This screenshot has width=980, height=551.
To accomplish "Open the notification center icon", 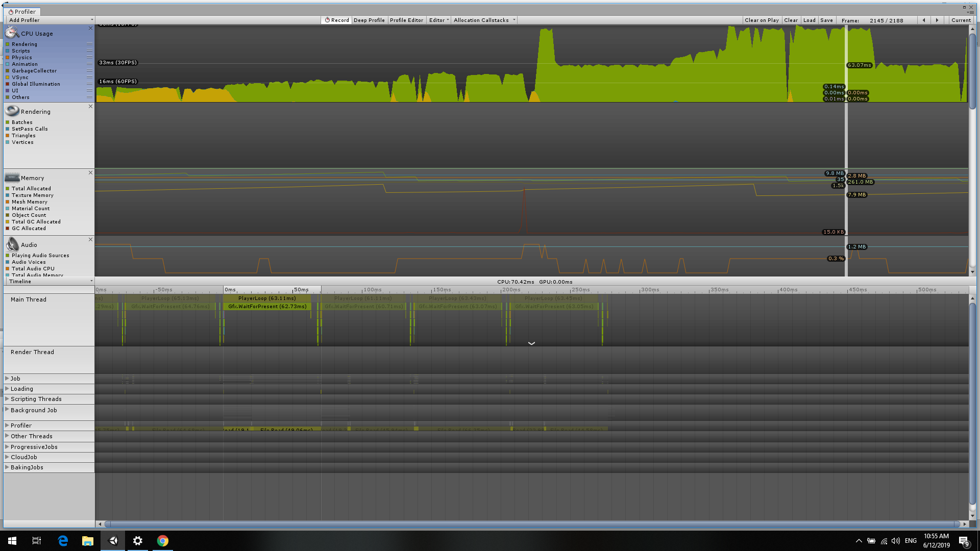I will (x=964, y=541).
